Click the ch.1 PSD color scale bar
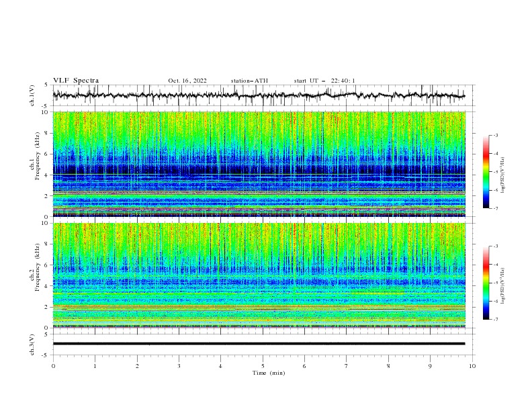532x411 pixels. pyautogui.click(x=486, y=172)
